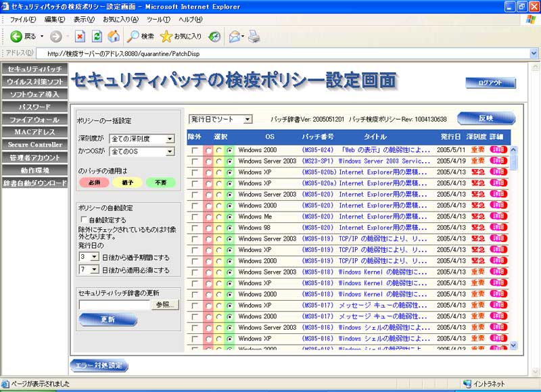Open the 表示(V) menu
The image size is (541, 392).
84,20
